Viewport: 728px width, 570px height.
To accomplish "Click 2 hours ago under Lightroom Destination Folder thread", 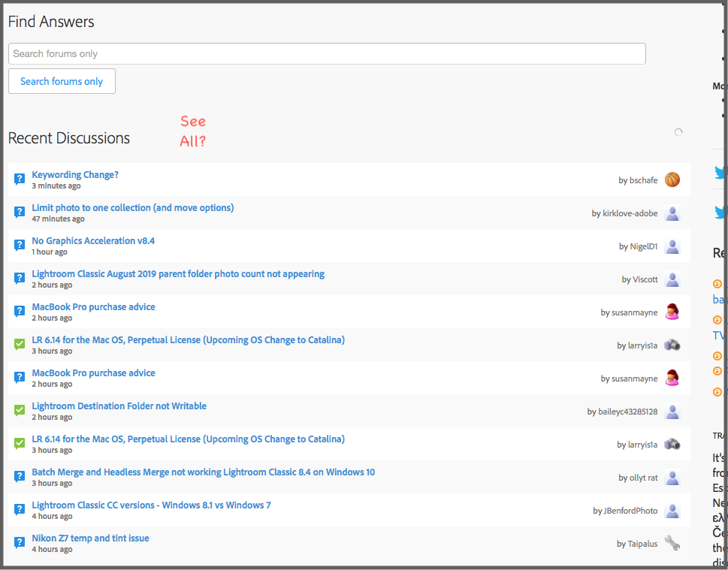I will coord(52,418).
